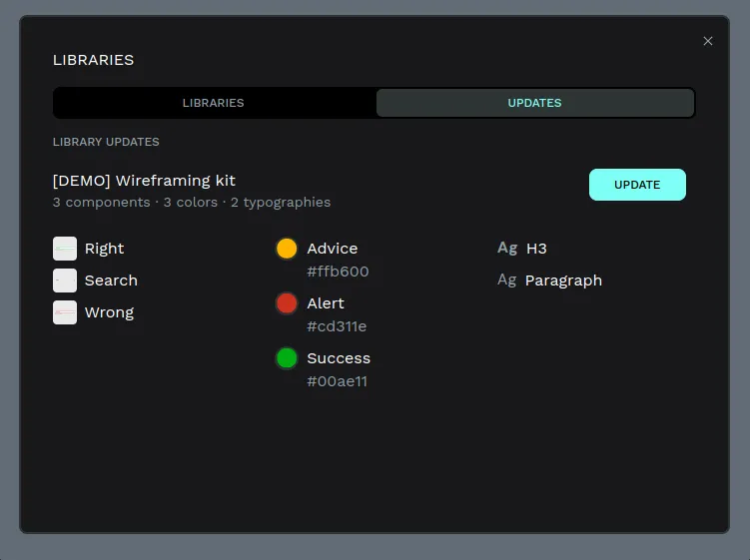This screenshot has height=560, width=750.
Task: Click the Alert color name
Action: pos(326,303)
